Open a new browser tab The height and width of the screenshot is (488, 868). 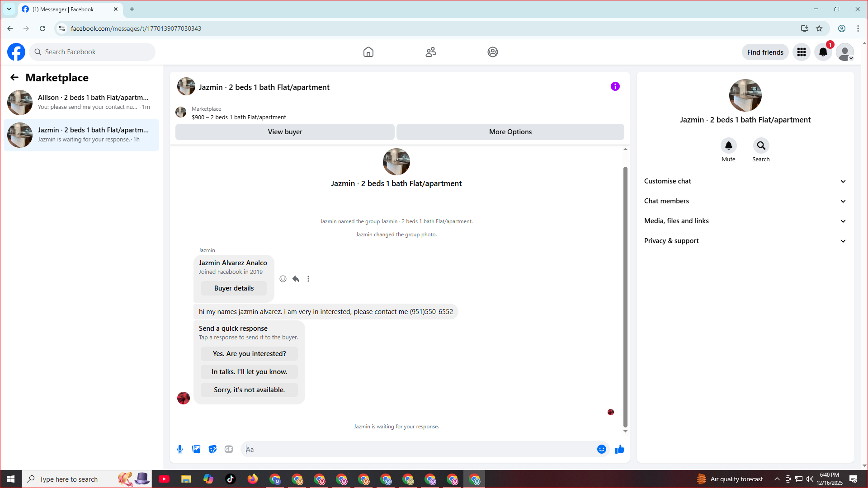[x=132, y=9]
